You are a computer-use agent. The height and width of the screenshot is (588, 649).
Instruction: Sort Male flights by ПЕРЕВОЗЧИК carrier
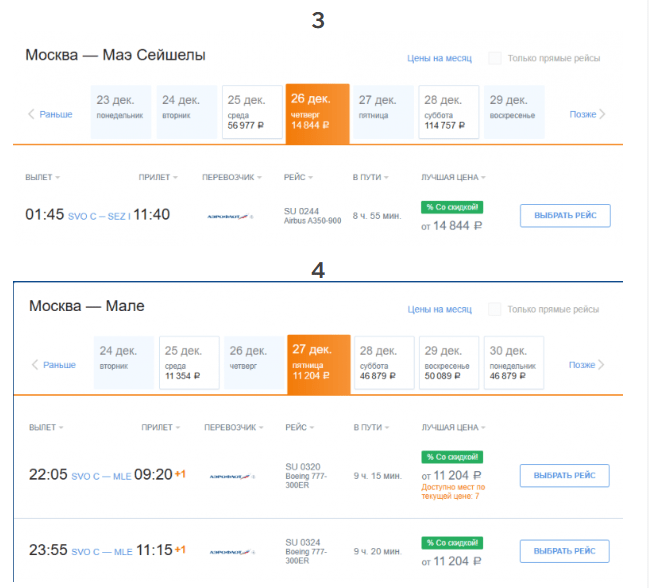(234, 428)
